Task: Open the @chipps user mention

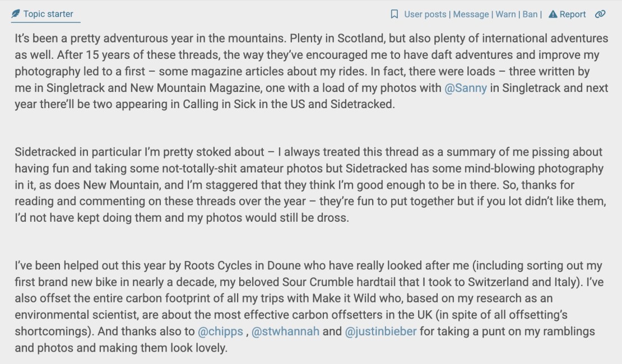Action: (x=220, y=331)
